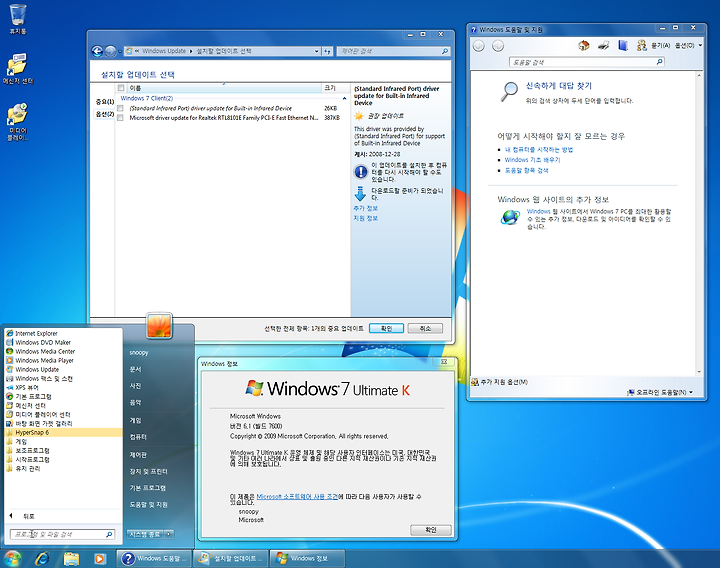
Task: Open the Recycle Bin desktop icon
Action: (x=17, y=18)
